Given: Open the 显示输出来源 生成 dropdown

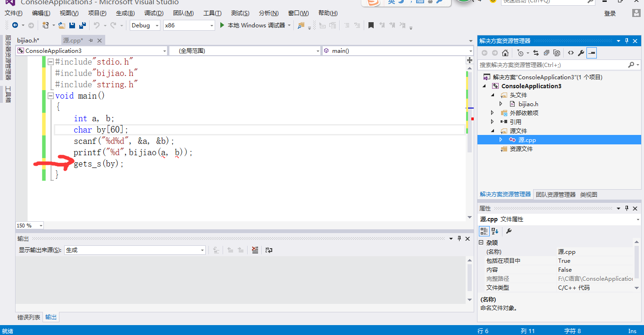Looking at the screenshot, I should (202, 250).
